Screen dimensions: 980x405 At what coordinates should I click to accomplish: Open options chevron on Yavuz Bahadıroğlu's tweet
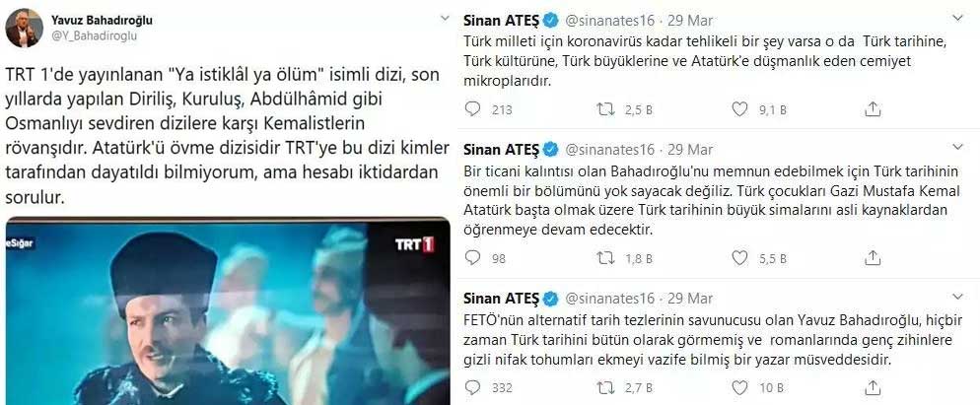[x=445, y=18]
